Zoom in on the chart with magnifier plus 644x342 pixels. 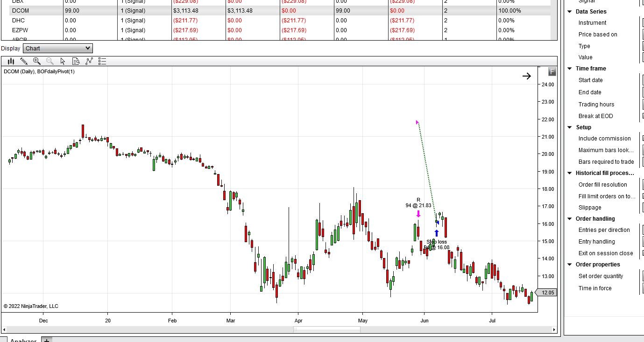click(x=37, y=61)
